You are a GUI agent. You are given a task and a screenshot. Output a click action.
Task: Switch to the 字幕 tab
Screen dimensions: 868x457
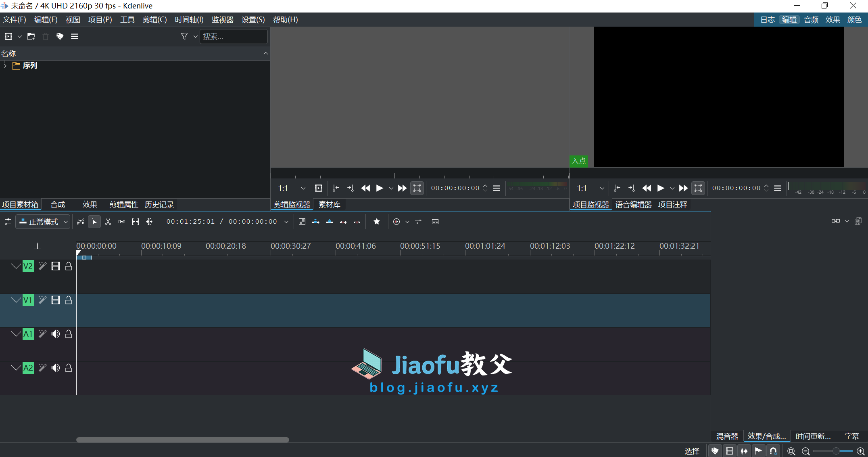tap(851, 436)
